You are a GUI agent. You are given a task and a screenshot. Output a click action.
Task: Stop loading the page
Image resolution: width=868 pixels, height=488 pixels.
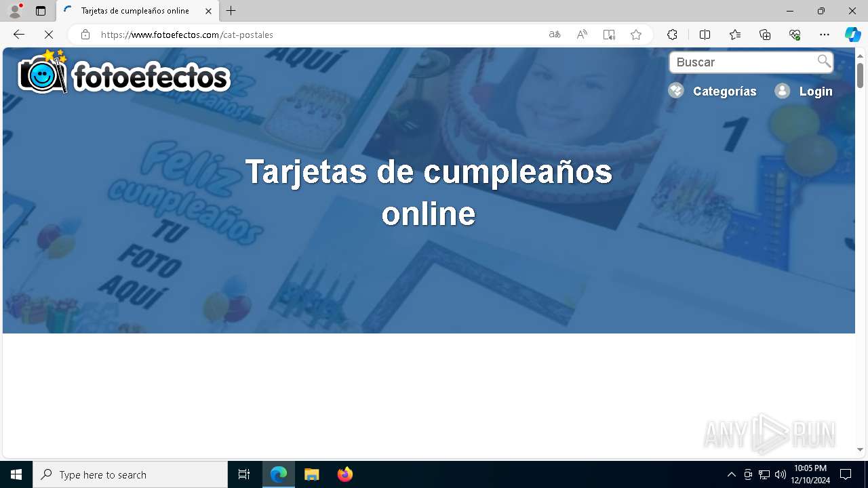49,35
